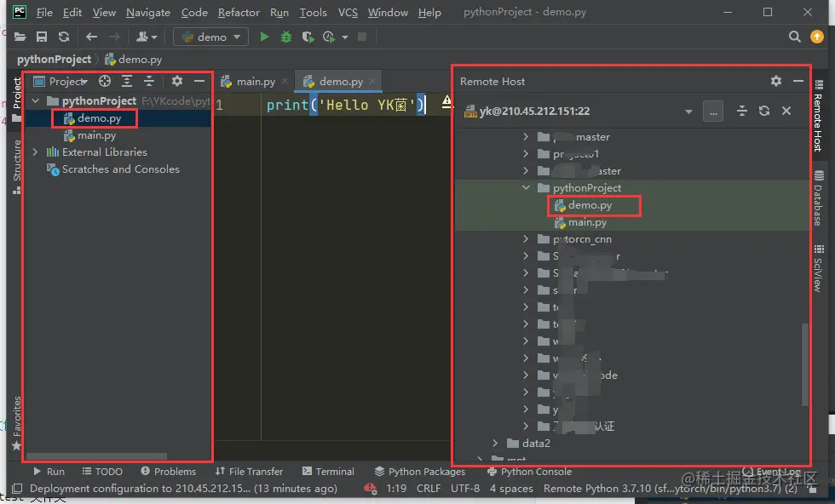Open the dropdown arrow next to Profile icon

345,37
